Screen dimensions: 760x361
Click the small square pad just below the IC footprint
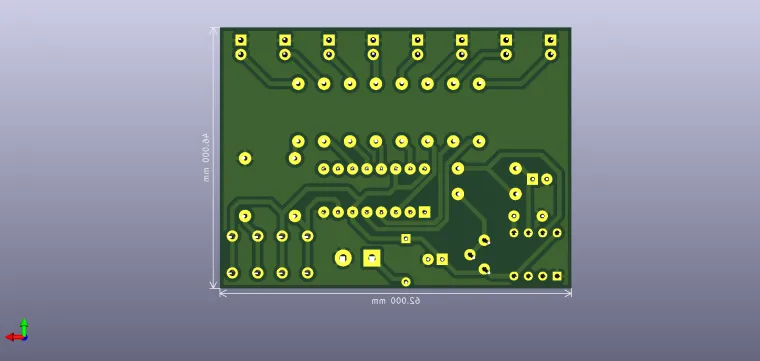coord(406,238)
